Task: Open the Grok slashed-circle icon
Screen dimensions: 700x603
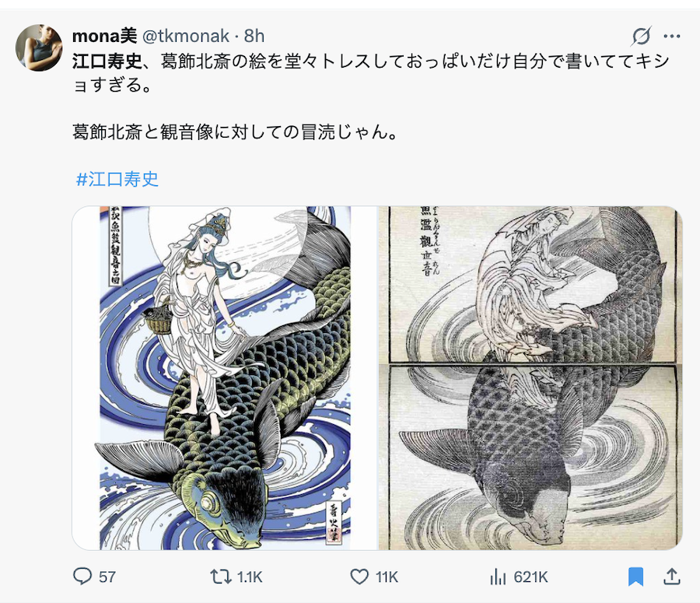Action: point(641,36)
